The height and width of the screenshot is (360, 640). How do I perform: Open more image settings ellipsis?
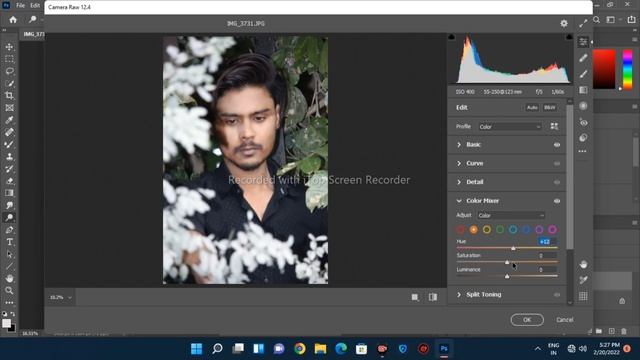coord(583,151)
